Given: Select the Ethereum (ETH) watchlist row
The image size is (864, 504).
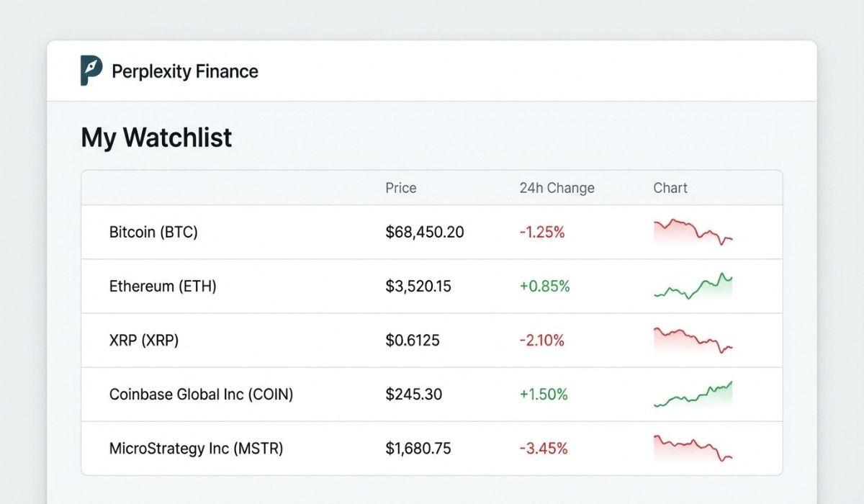Looking at the screenshot, I should pyautogui.click(x=162, y=286).
